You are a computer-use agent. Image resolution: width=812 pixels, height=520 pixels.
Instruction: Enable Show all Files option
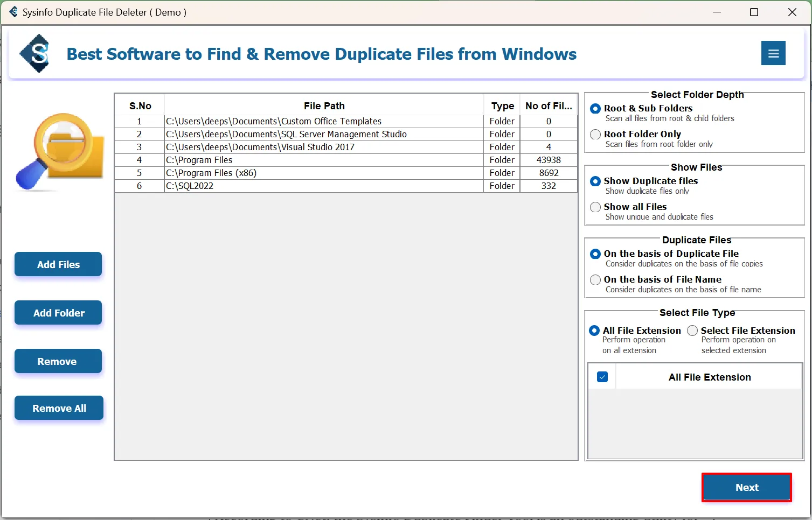(595, 207)
